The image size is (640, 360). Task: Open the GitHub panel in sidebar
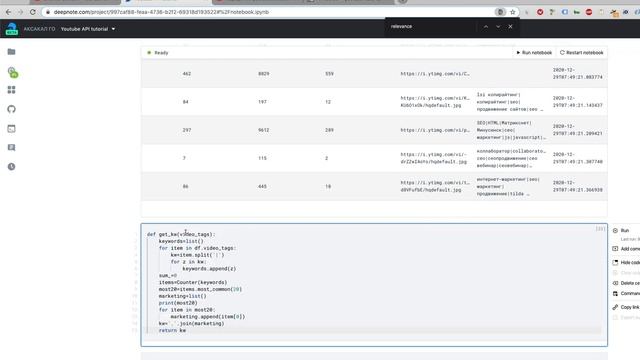tap(11, 109)
